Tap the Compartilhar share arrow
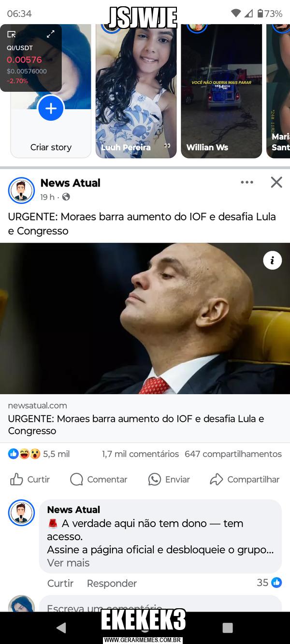The width and height of the screenshot is (290, 644). (x=216, y=479)
